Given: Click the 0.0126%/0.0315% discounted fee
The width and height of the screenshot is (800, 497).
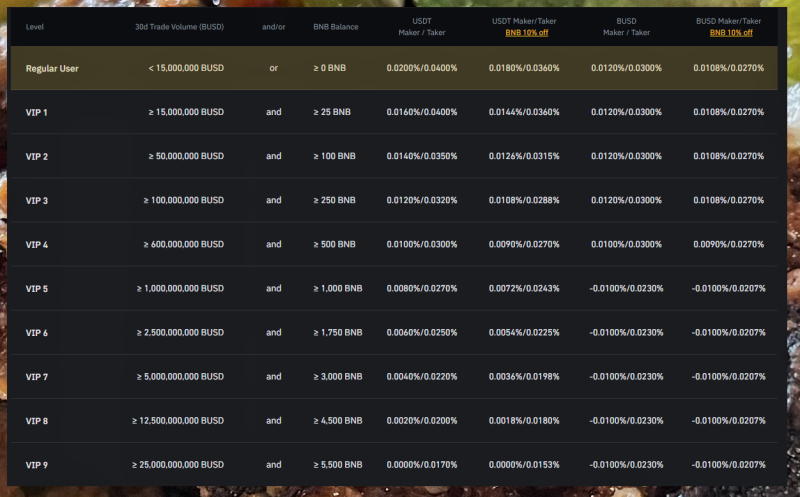Looking at the screenshot, I should (x=524, y=156).
